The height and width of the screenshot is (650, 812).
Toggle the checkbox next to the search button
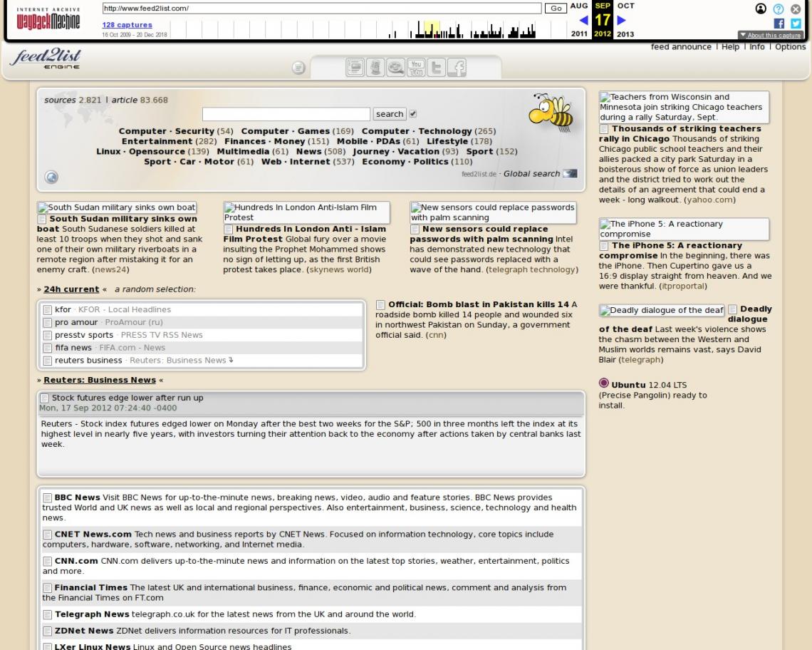[412, 113]
